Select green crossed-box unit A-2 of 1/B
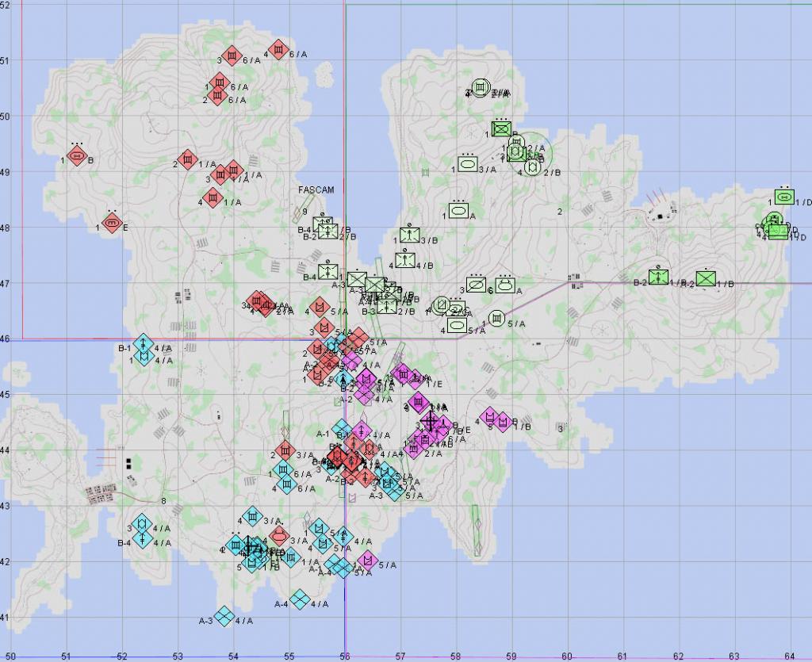This screenshot has height=662, width=812. [705, 279]
